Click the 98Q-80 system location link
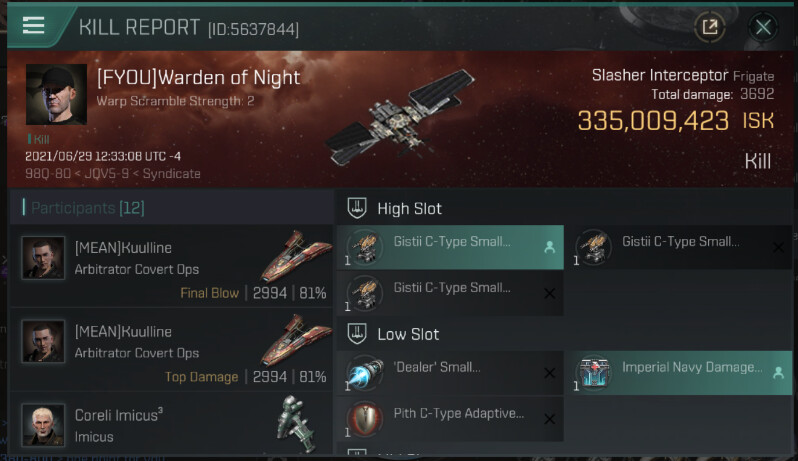The image size is (798, 461). 48,174
